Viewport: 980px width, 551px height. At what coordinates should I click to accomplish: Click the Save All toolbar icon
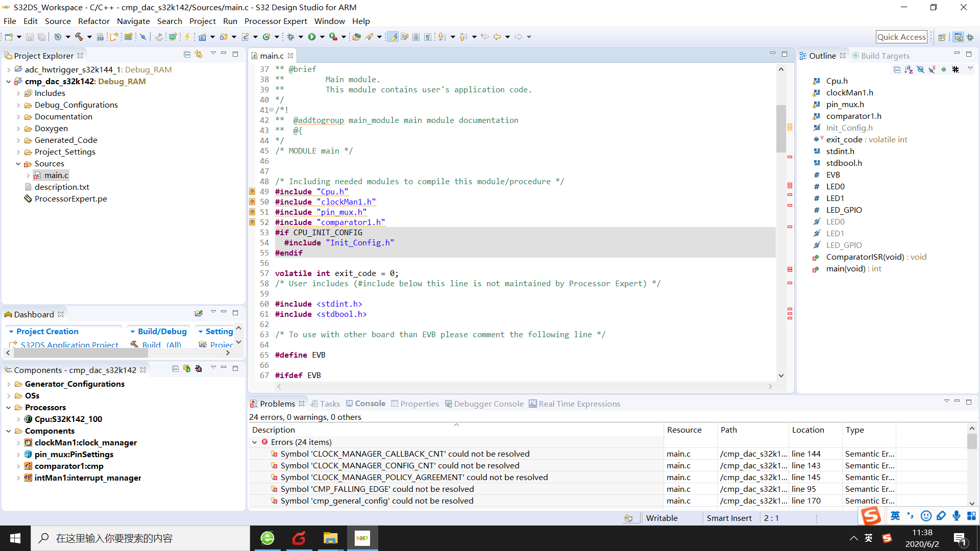tap(42, 37)
